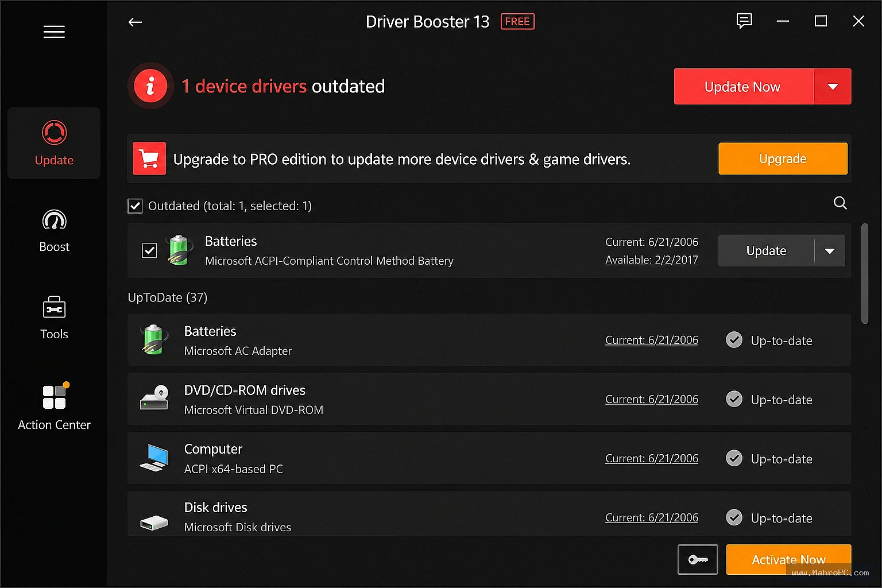Click the red info alert icon

click(x=150, y=86)
